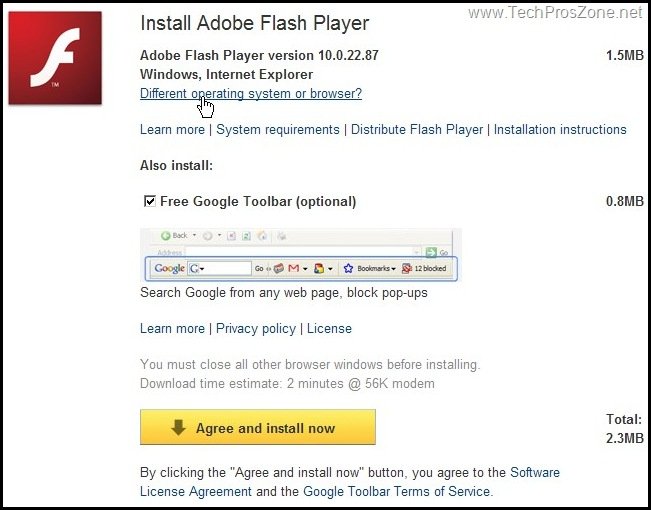Click the Google logo in toolbar preview
651x510 pixels.
click(169, 268)
